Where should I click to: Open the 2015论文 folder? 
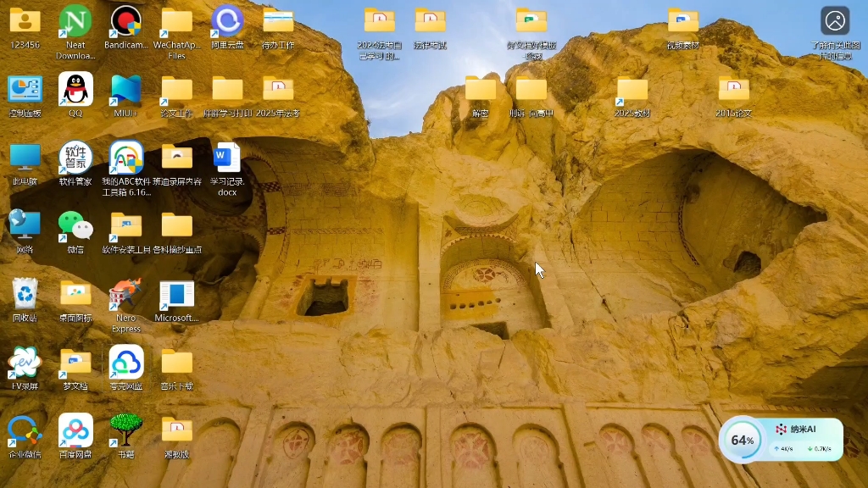click(733, 89)
